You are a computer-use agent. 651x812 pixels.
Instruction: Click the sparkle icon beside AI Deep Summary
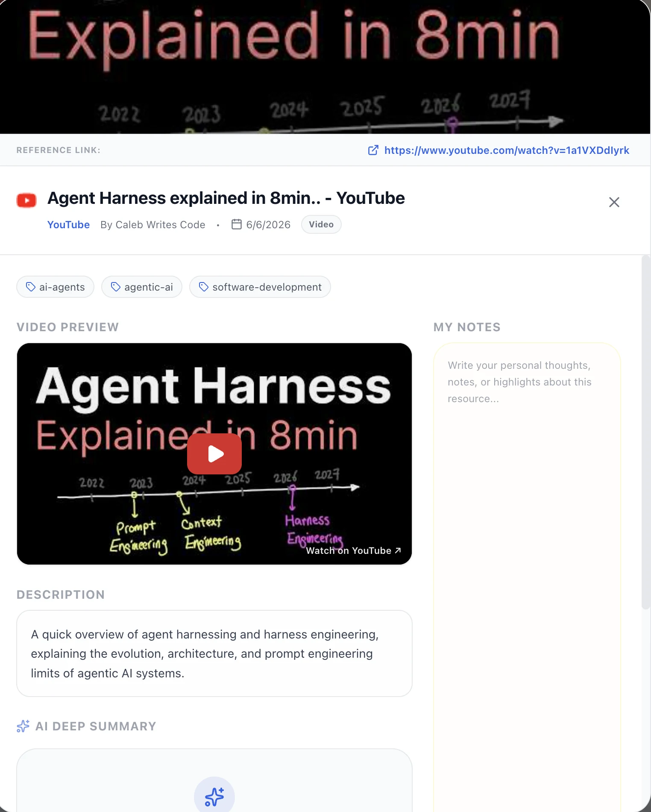pyautogui.click(x=23, y=726)
